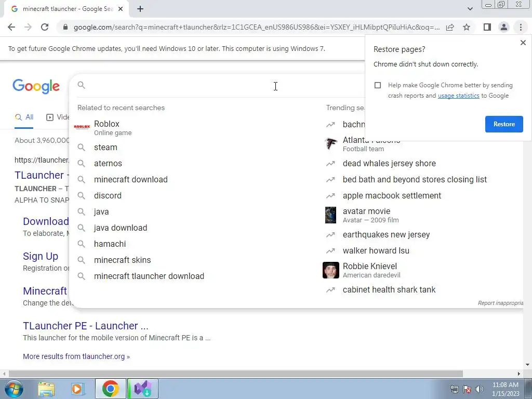Viewport: 532px width, 399px height.
Task: Expand the tab search chevron
Action: click(470, 9)
